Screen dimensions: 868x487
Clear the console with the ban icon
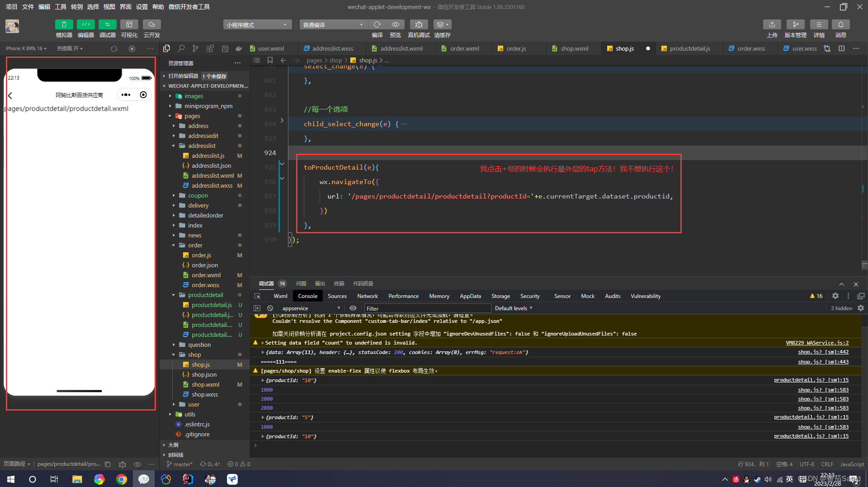270,308
